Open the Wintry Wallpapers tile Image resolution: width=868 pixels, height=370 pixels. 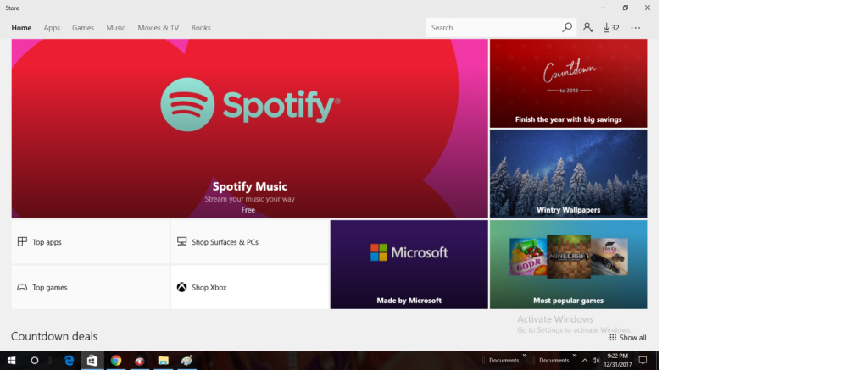tap(569, 174)
